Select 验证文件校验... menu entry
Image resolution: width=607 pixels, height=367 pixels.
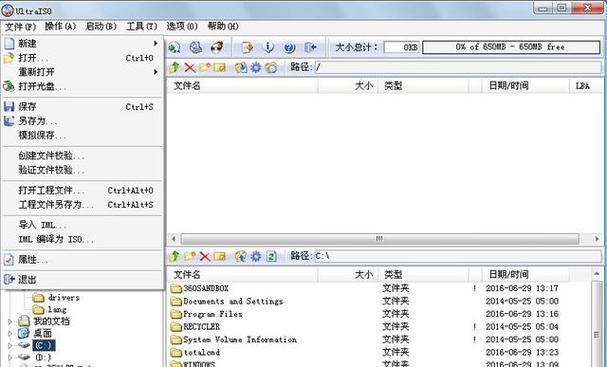click(x=82, y=170)
